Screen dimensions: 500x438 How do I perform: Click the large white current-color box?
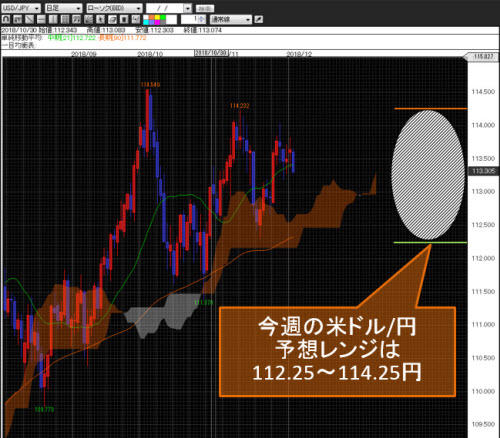coord(171,19)
